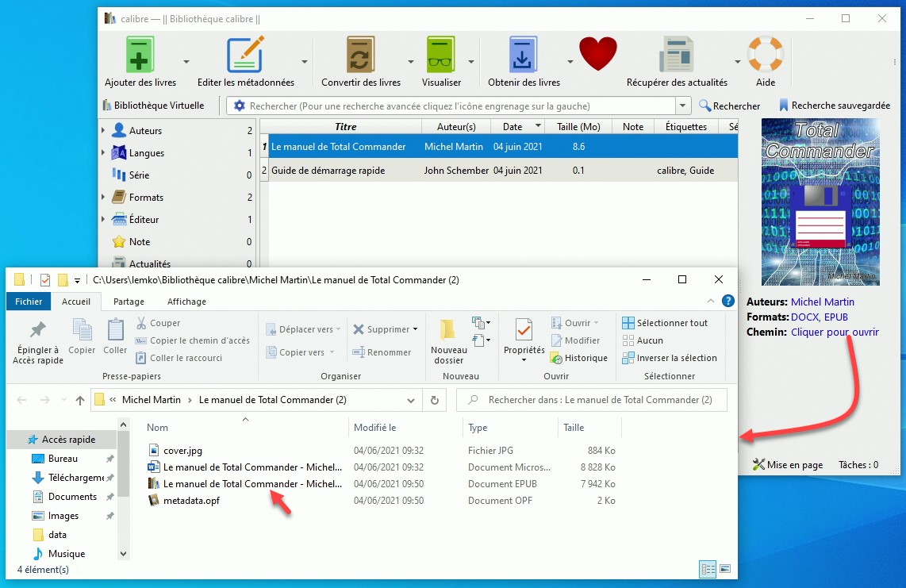906x588 pixels.
Task: Open Récupérer des actualités
Action: [x=676, y=56]
